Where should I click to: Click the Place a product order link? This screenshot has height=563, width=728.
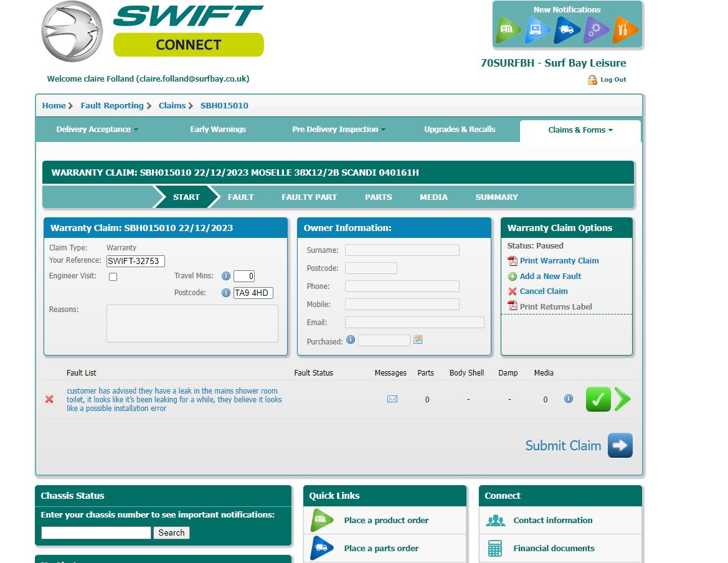pyautogui.click(x=386, y=520)
